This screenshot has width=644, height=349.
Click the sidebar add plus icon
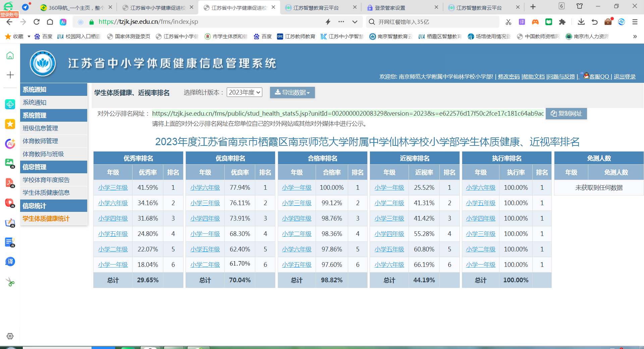click(10, 75)
